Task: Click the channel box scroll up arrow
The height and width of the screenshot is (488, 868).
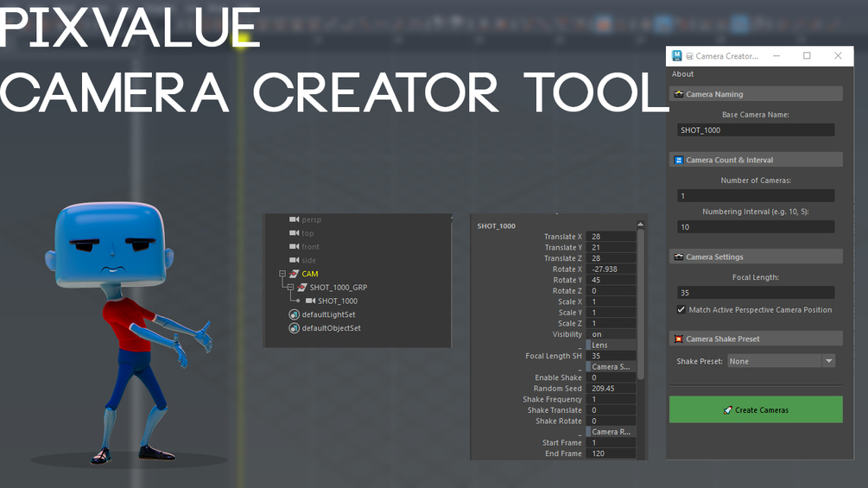Action: tap(641, 225)
